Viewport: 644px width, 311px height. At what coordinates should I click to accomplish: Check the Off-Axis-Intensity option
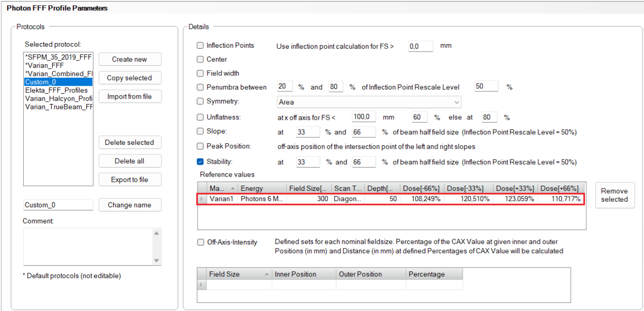200,242
